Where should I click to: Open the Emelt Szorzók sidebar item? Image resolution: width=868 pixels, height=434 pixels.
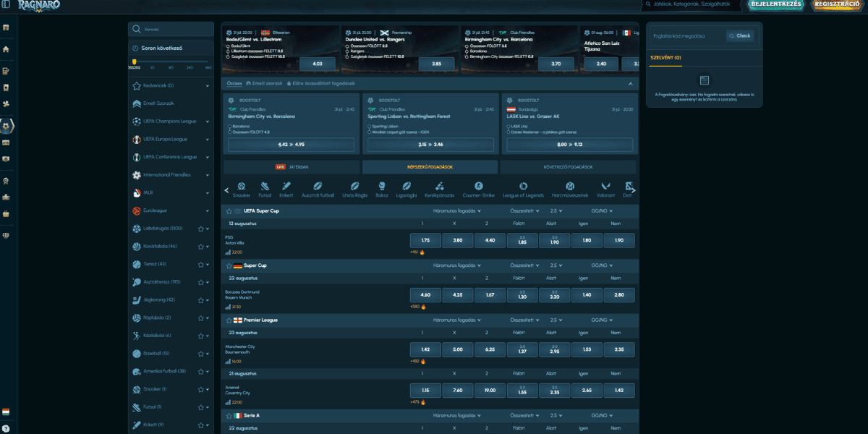click(x=171, y=103)
